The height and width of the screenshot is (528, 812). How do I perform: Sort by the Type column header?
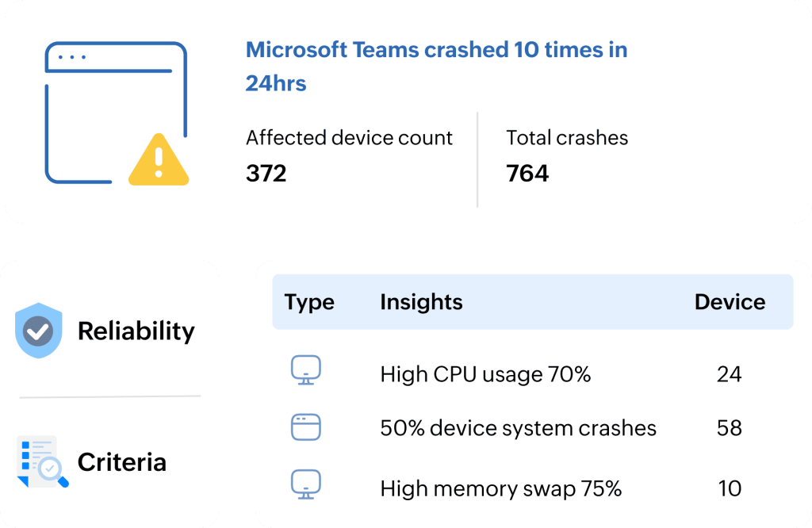(x=309, y=302)
